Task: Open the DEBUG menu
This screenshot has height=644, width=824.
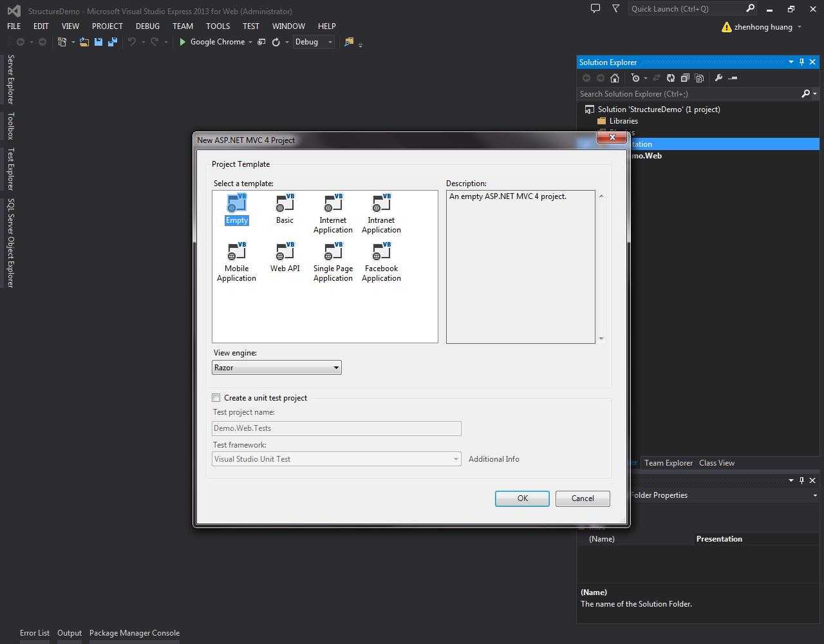Action: click(147, 26)
